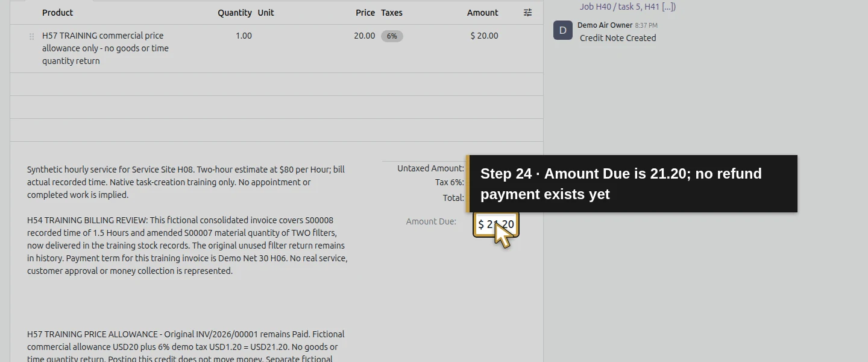This screenshot has width=868, height=362.
Task: Click the Product column header
Action: pos(58,13)
